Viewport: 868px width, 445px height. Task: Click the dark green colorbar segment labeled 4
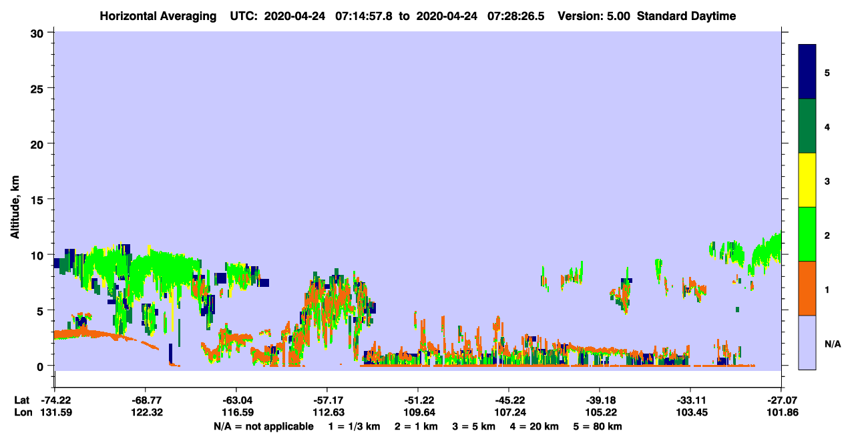[807, 126]
